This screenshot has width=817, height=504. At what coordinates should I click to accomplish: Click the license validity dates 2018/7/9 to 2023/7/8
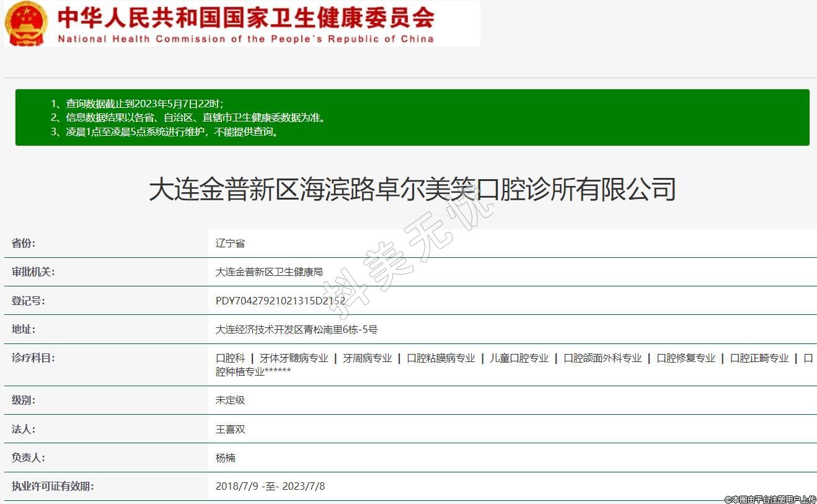pos(270,486)
